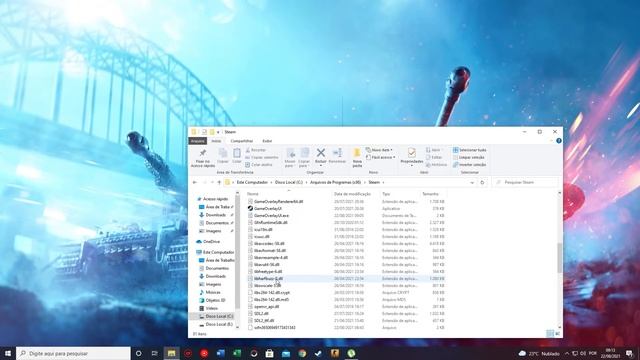
Task: Open File Explorer on the taskbar
Action: (171, 353)
